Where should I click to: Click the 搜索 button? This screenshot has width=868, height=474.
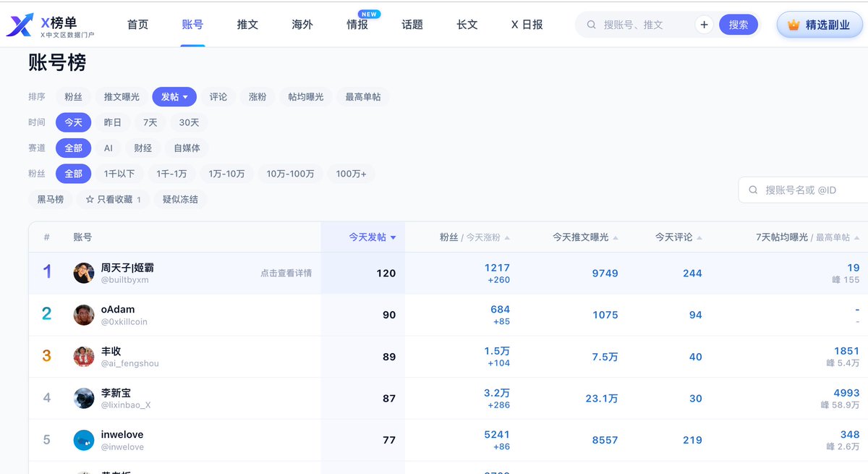[739, 25]
